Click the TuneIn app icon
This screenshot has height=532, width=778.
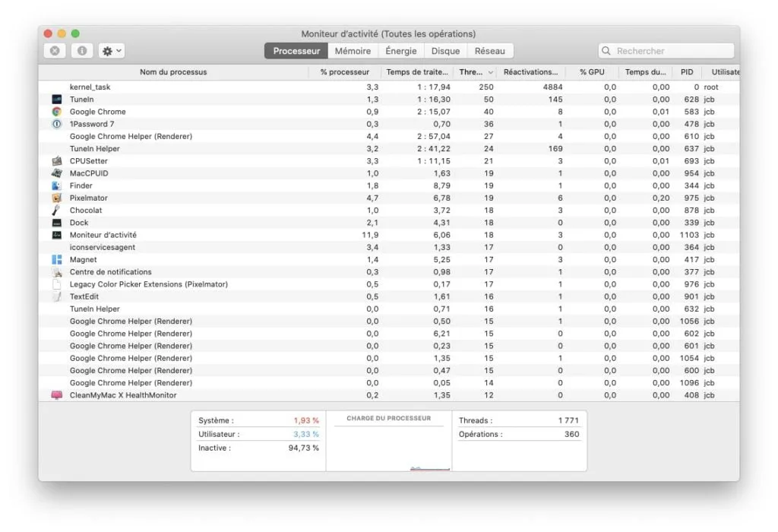pyautogui.click(x=56, y=100)
